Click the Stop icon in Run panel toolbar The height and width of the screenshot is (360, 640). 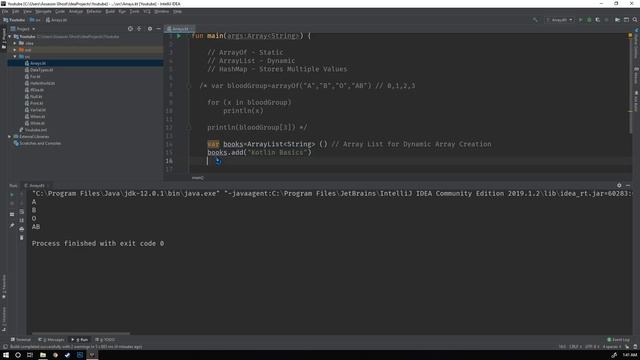point(12,203)
